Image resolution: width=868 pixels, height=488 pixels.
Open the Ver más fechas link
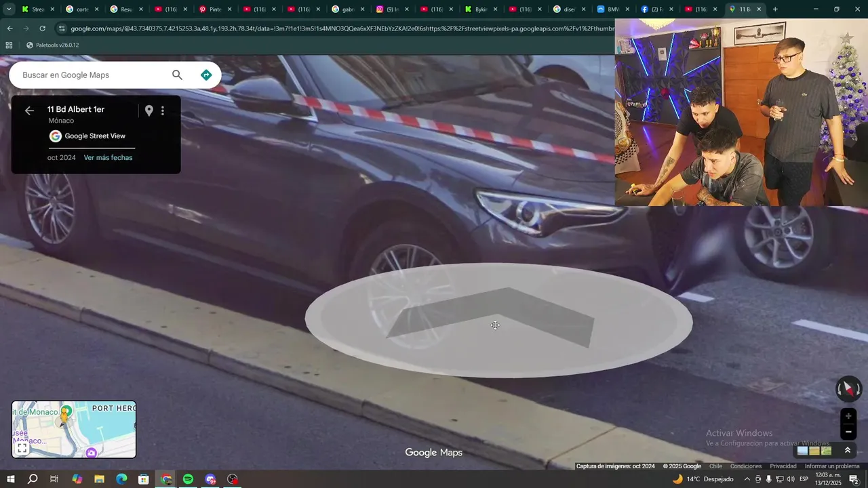108,158
